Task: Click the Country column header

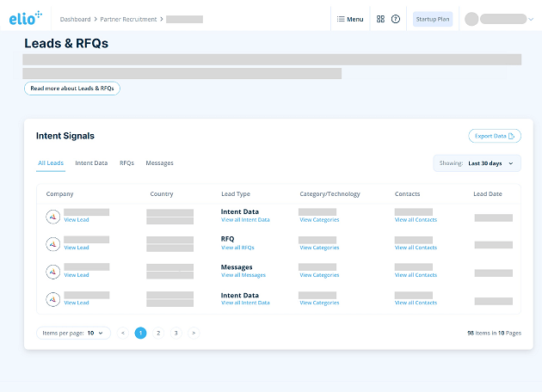Action: (162, 194)
